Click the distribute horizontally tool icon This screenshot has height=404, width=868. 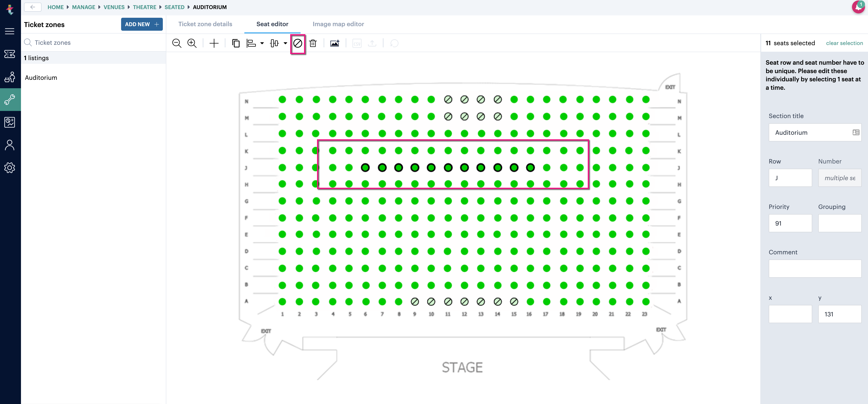tap(275, 43)
